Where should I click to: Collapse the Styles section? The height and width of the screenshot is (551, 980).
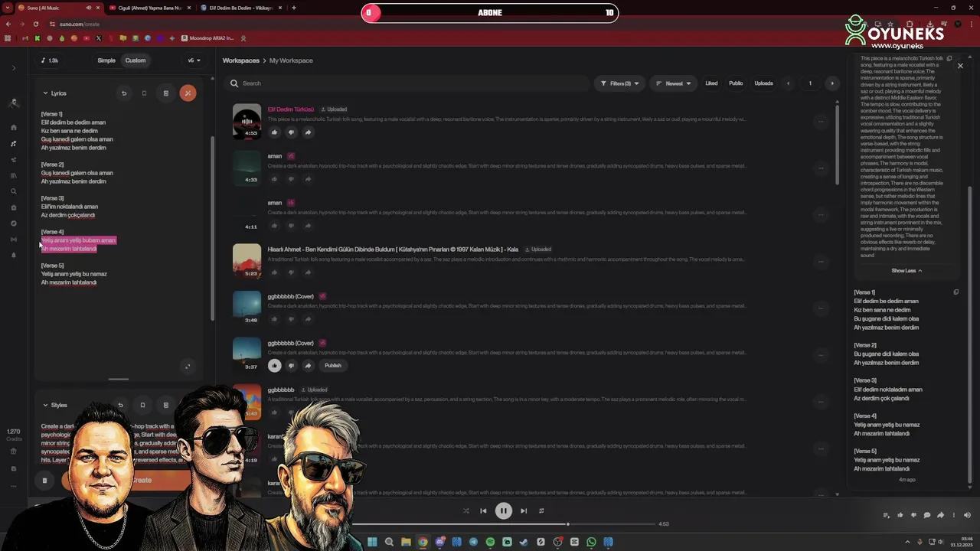[x=45, y=405]
